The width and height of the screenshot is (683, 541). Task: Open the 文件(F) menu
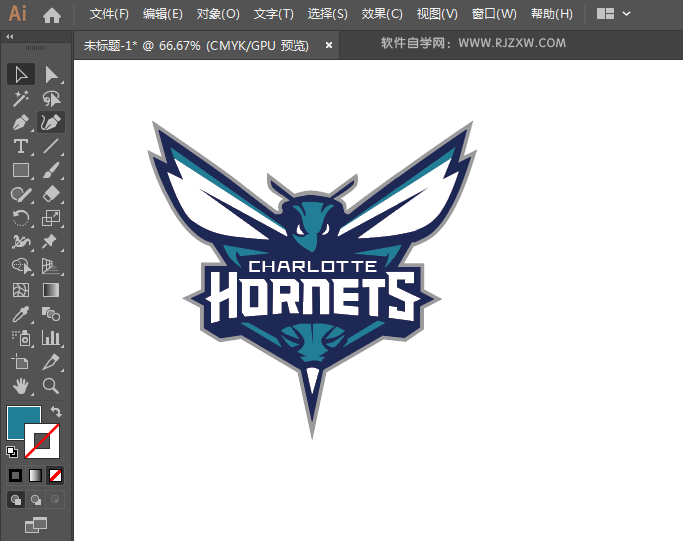(x=109, y=14)
